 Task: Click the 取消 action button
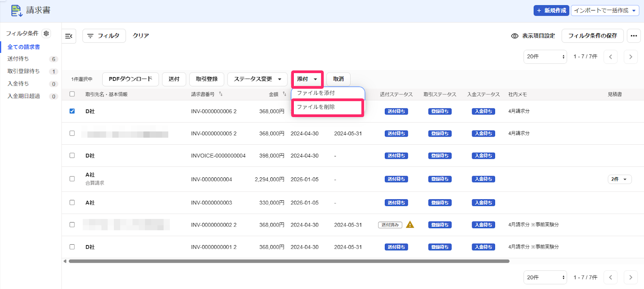[339, 79]
